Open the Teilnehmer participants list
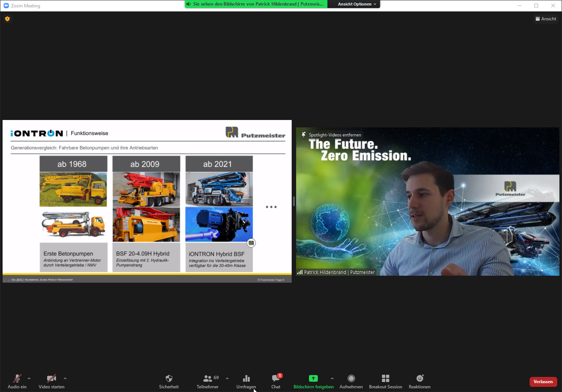The image size is (562, 392). click(208, 382)
